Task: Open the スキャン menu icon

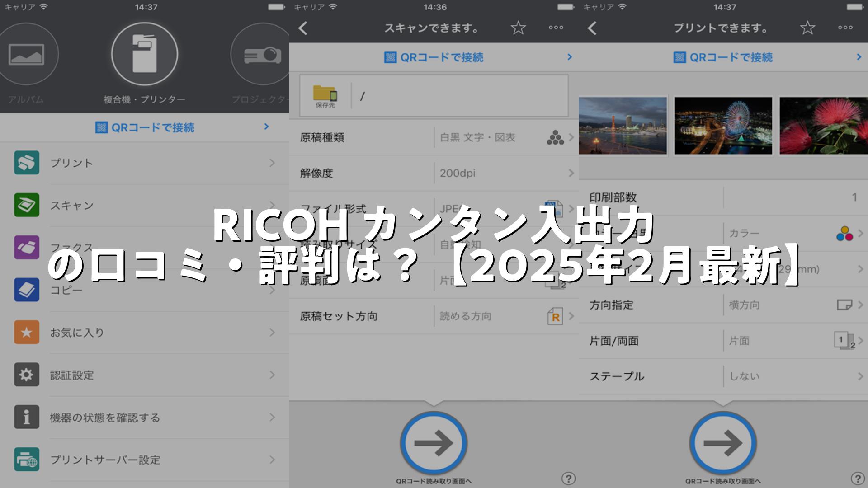Action: coord(27,205)
